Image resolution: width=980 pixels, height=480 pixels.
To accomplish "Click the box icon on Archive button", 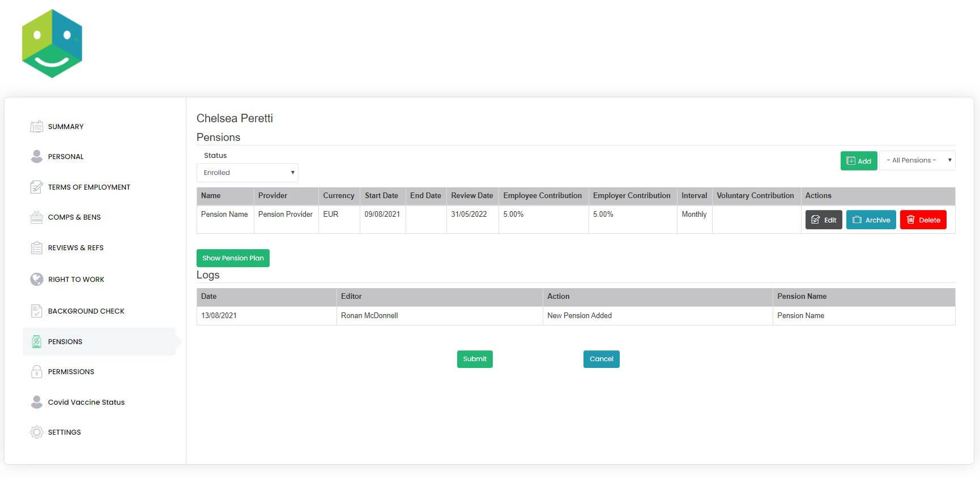I will pos(857,220).
